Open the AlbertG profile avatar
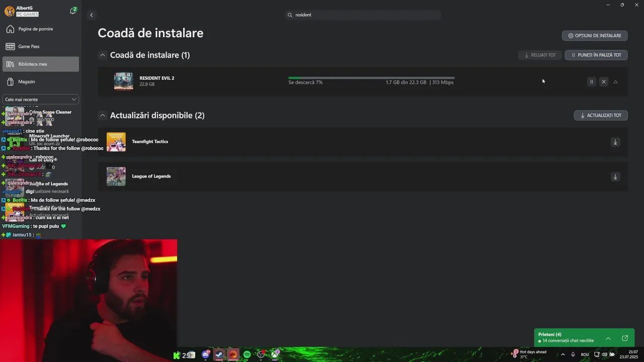This screenshot has height=362, width=644. click(x=10, y=11)
